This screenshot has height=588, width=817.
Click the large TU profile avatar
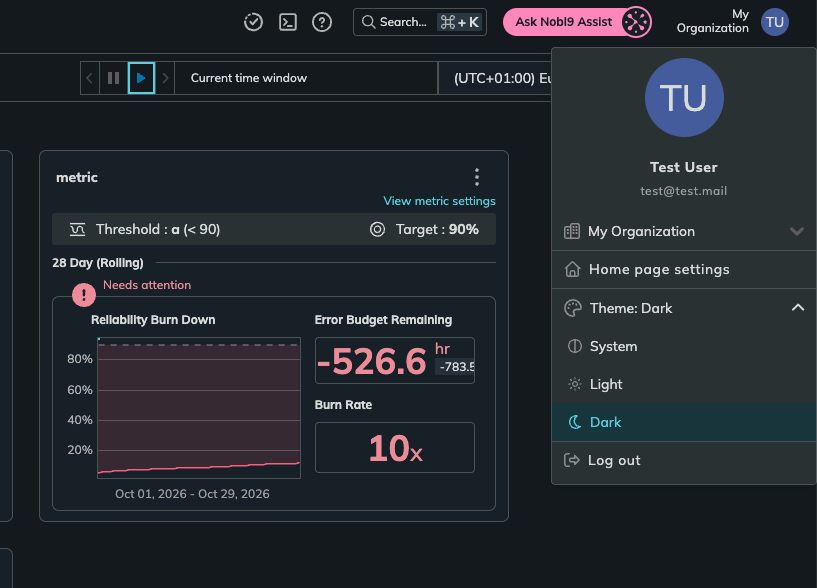[x=684, y=97]
